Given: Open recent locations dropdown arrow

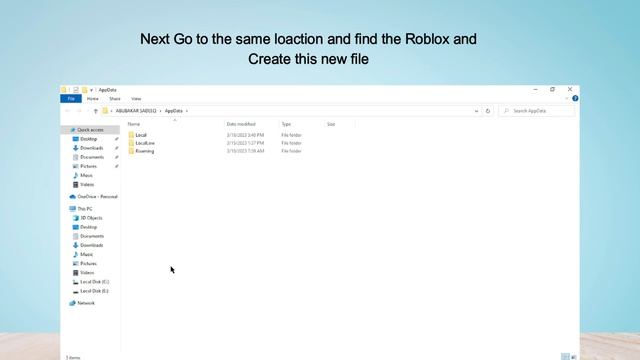Looking at the screenshot, I should coord(87,111).
